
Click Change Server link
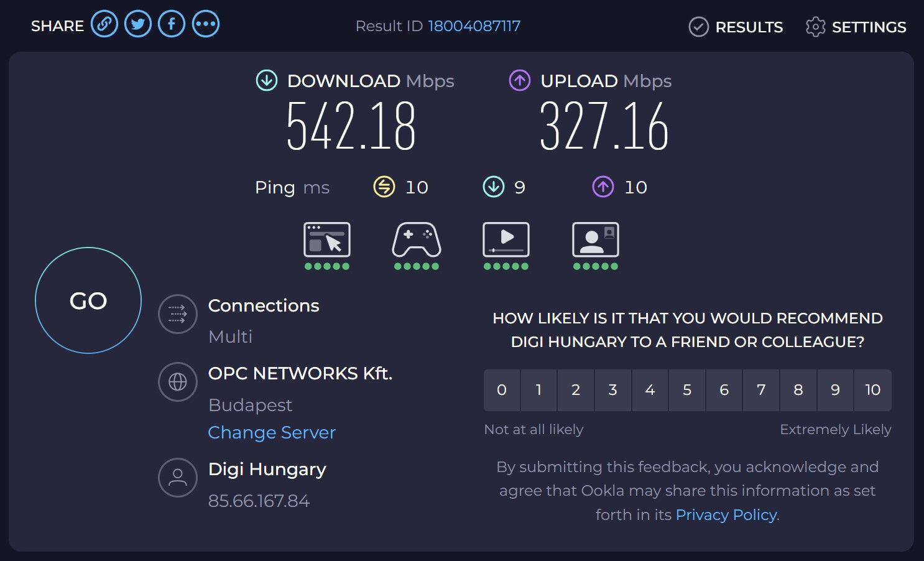272,432
